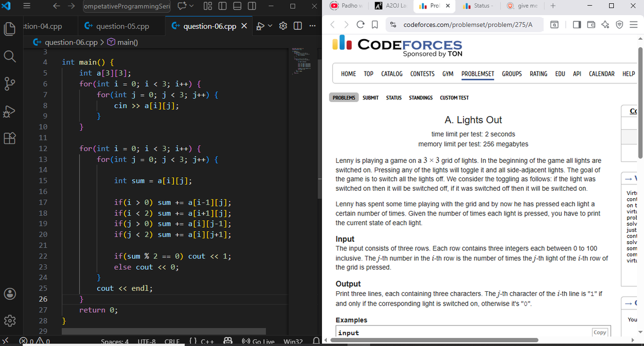Open the VS Code hamburger application menu
Screen dimensions: 644x346
click(x=26, y=6)
